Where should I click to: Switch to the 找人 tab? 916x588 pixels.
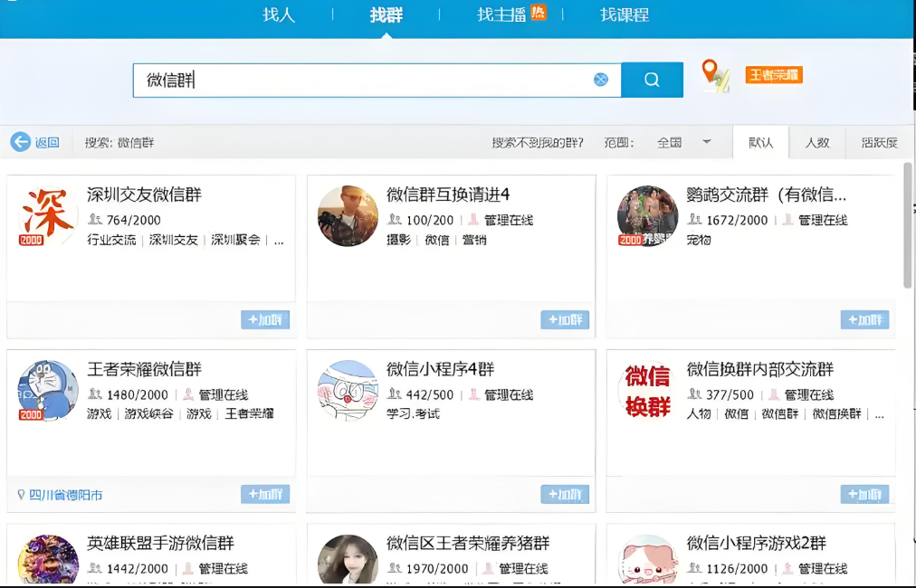279,14
